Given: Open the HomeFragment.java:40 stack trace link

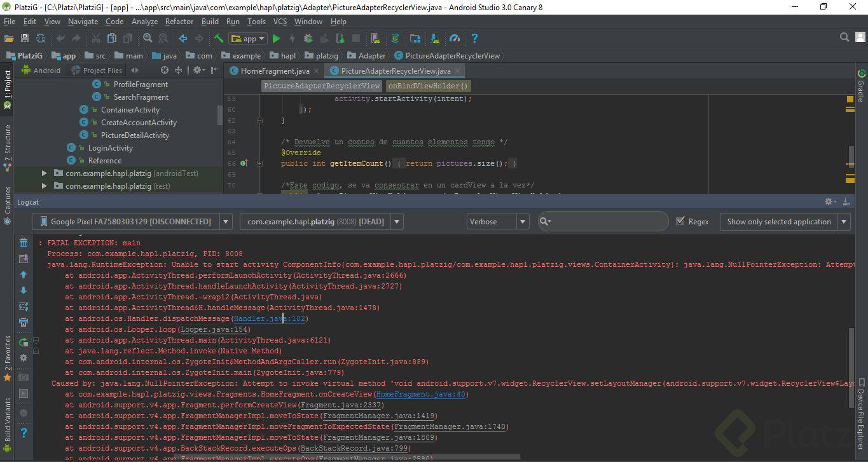Looking at the screenshot, I should [422, 394].
